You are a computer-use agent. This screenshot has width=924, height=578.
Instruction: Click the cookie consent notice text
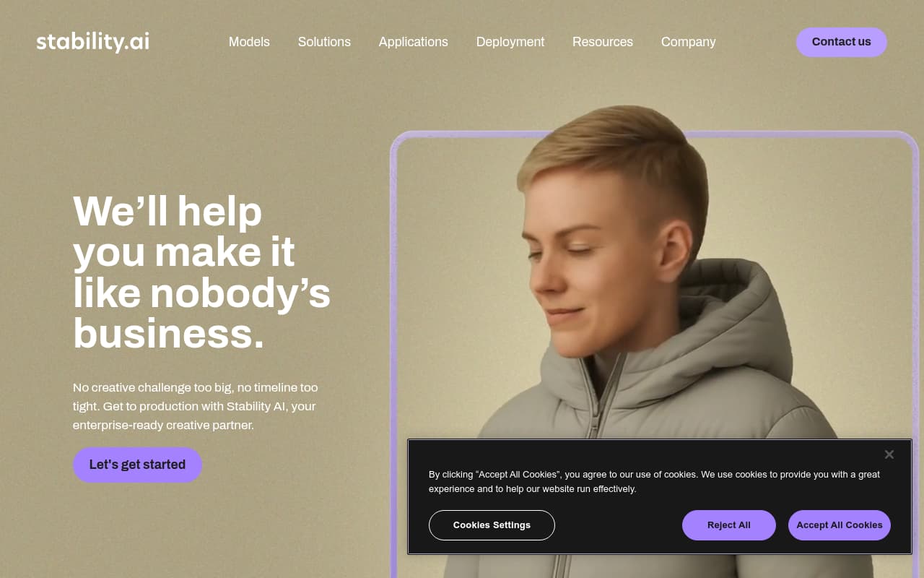click(654, 482)
